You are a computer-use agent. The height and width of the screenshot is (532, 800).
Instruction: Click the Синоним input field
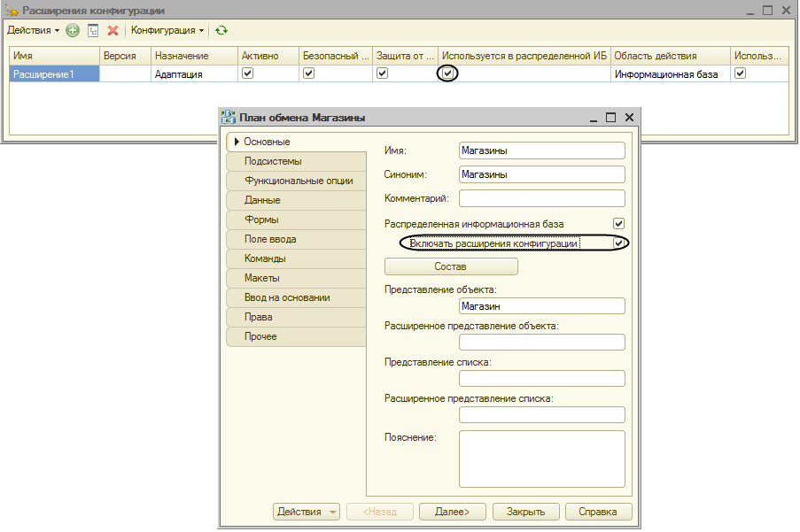pyautogui.click(x=542, y=174)
